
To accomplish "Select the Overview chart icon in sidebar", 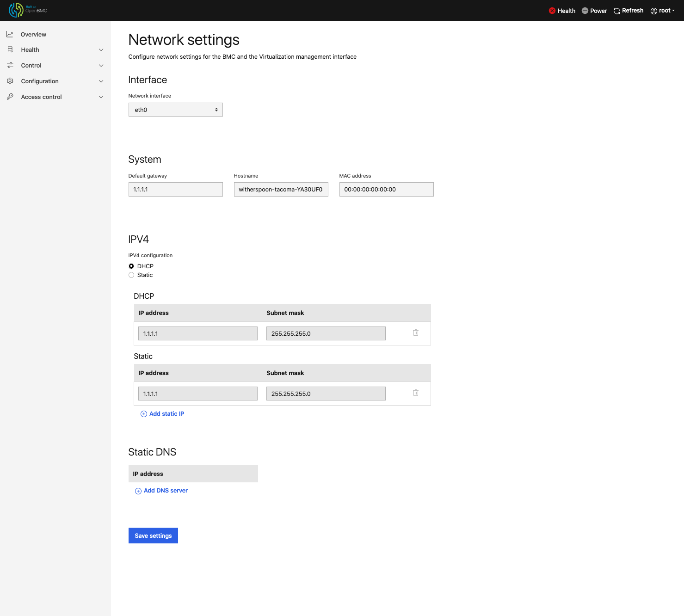I will click(10, 34).
